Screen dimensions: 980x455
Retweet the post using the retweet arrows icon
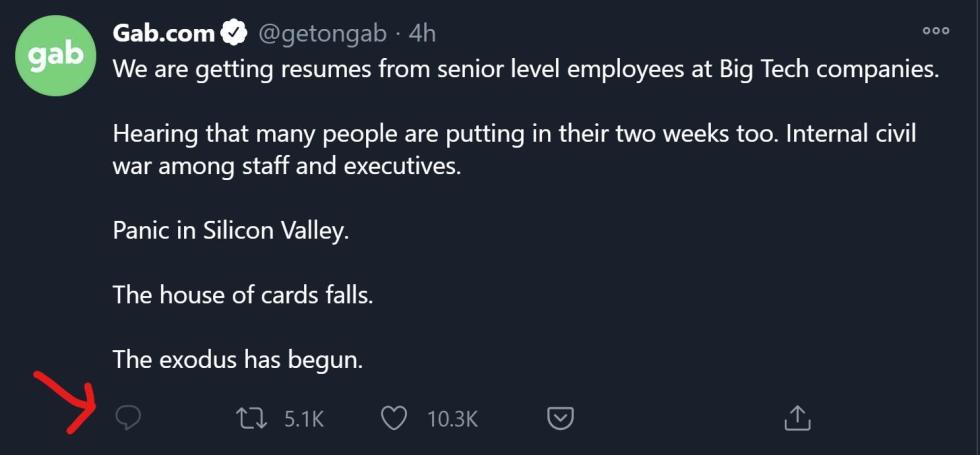(x=251, y=418)
